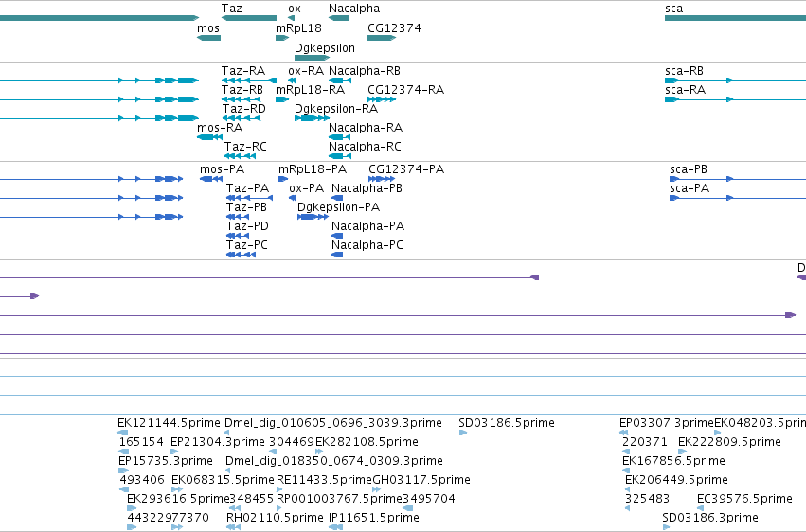Click the mos-RA transcript
The image size is (806, 532).
tap(209, 137)
